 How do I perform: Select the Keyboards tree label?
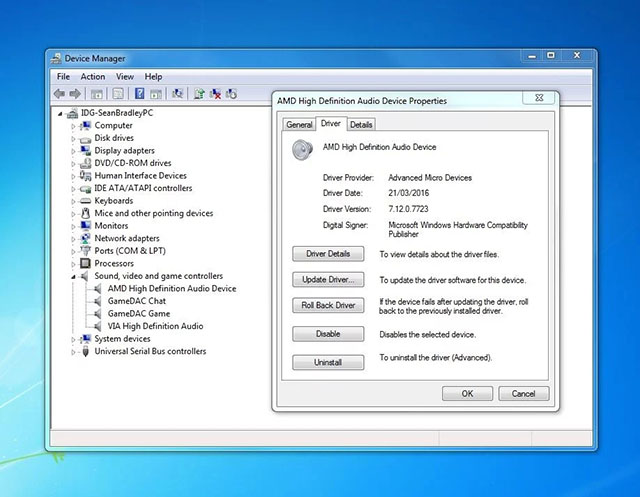tap(114, 201)
